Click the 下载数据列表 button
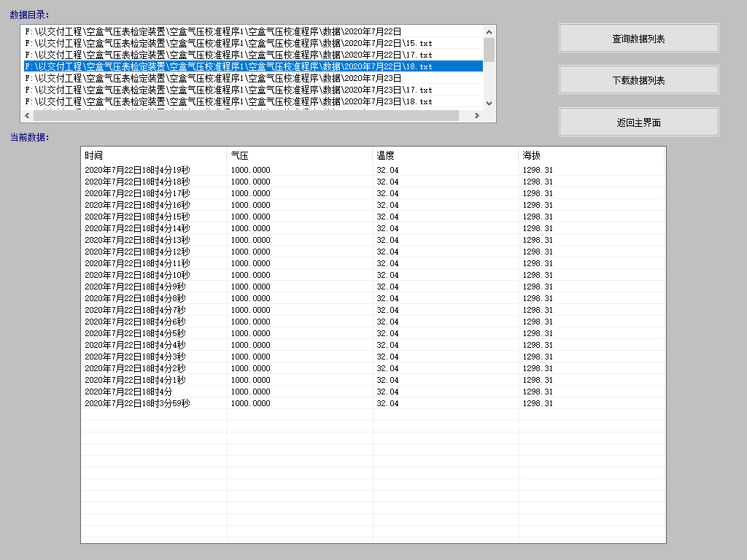747x560 pixels. 638,80
